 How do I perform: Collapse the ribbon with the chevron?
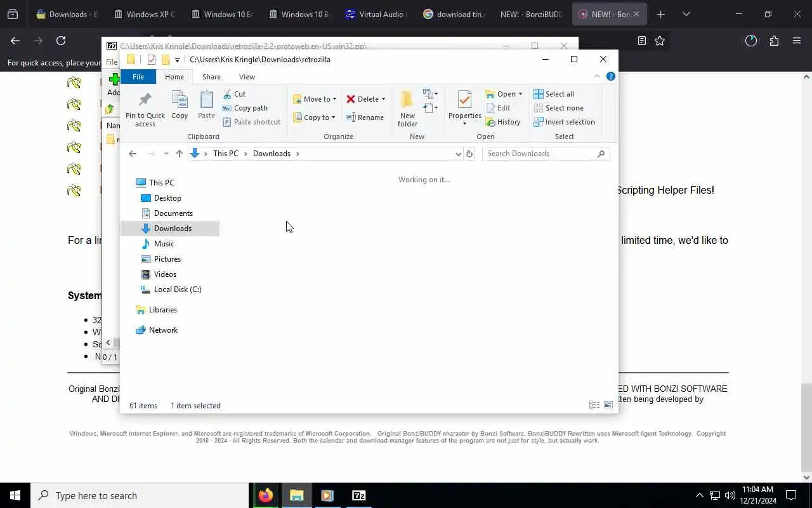pos(596,76)
